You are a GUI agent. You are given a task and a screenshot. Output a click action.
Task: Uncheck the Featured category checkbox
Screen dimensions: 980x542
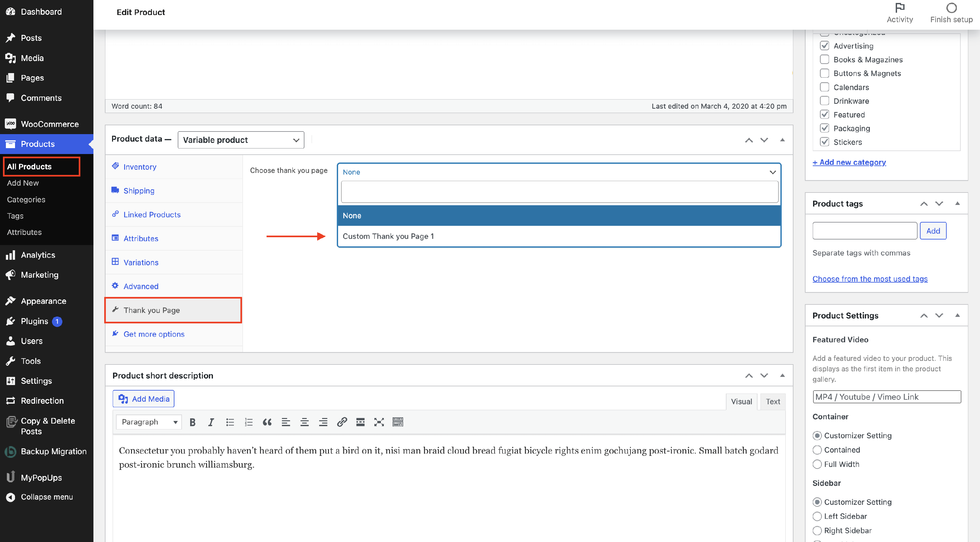pyautogui.click(x=824, y=115)
